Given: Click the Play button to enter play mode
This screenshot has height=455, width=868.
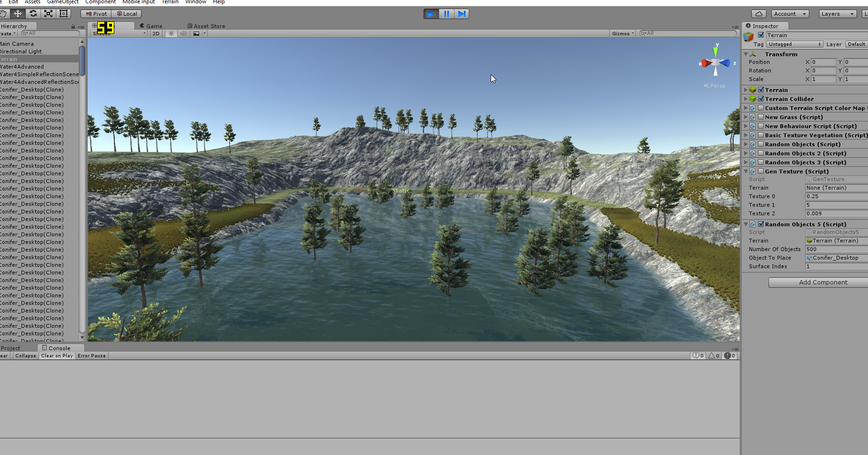Looking at the screenshot, I should (431, 13).
